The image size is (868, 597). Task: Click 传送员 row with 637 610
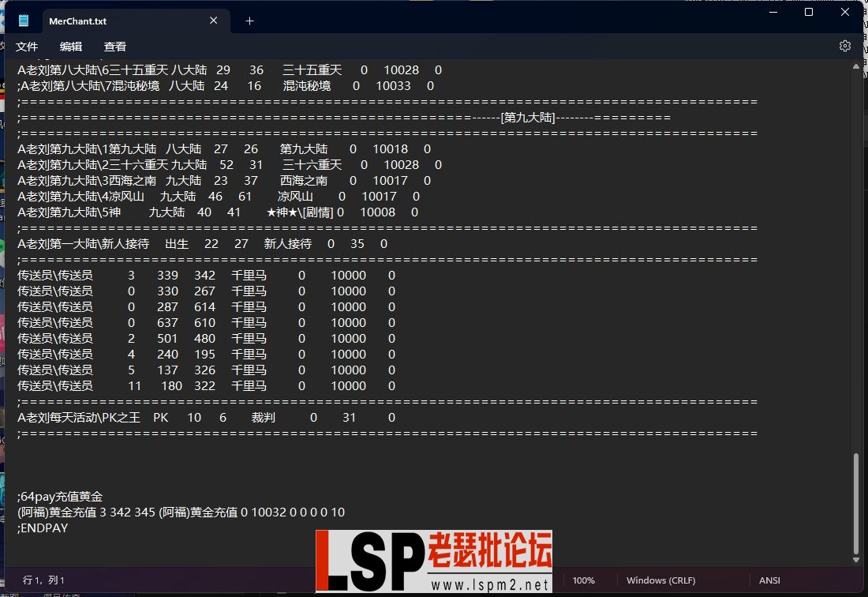tap(207, 323)
